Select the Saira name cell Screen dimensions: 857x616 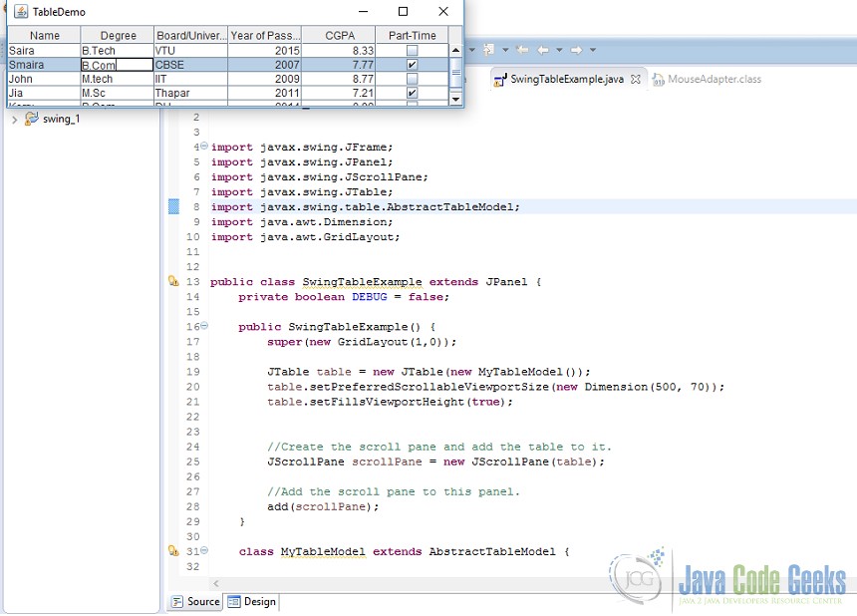tap(44, 50)
